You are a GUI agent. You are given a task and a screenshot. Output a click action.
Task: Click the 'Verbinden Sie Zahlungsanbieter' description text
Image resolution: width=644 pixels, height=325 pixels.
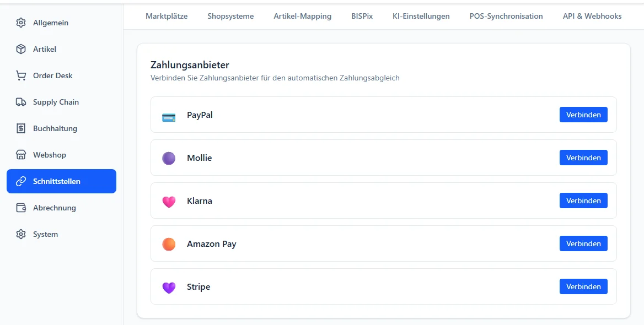pyautogui.click(x=275, y=78)
